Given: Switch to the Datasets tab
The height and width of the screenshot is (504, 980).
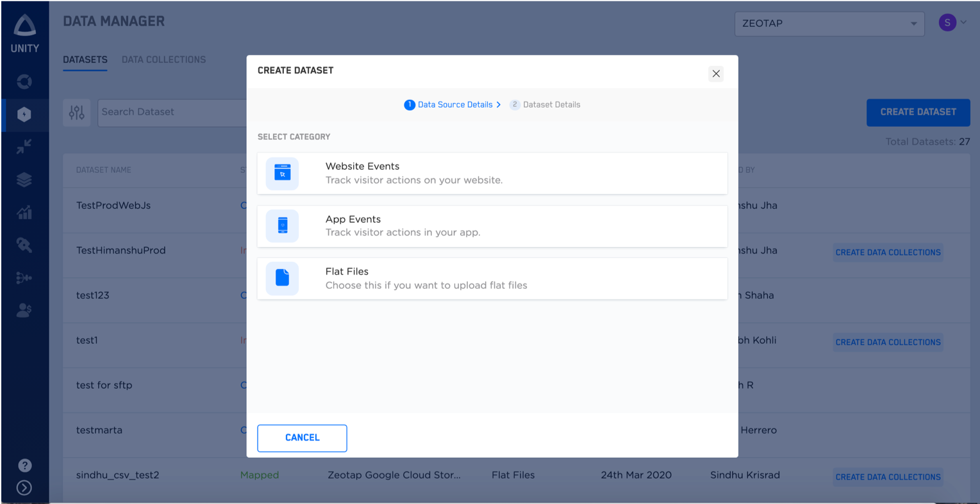Looking at the screenshot, I should click(85, 60).
